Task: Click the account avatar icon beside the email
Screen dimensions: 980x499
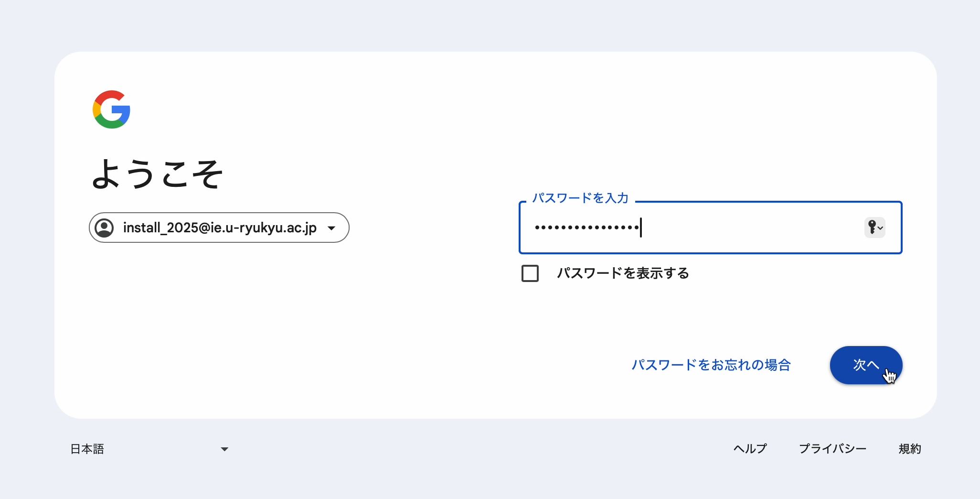Action: (104, 228)
